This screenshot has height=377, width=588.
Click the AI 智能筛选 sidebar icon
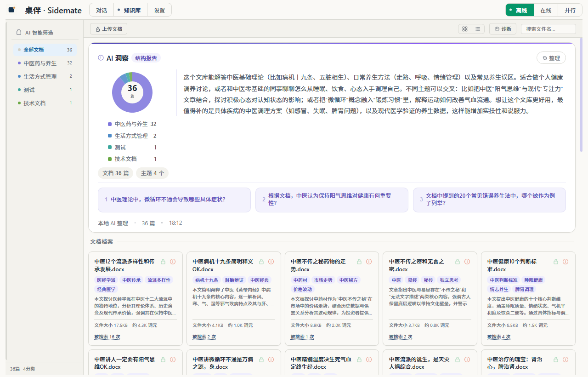19,33
